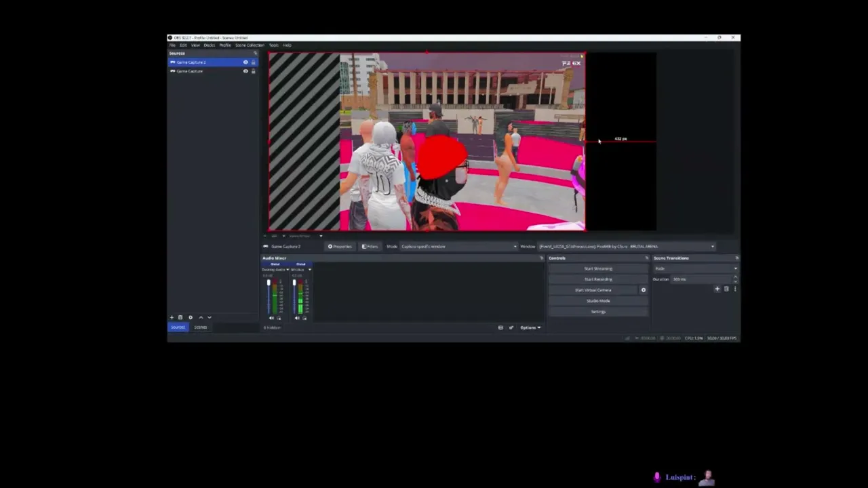Open the Docks menu
Viewport: 868px width, 488px height.
tap(210, 45)
